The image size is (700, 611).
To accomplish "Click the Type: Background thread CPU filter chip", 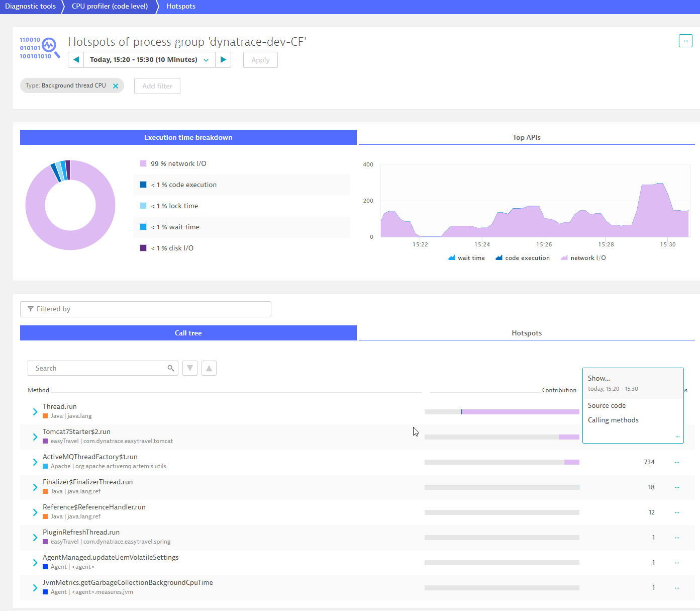I will [72, 85].
